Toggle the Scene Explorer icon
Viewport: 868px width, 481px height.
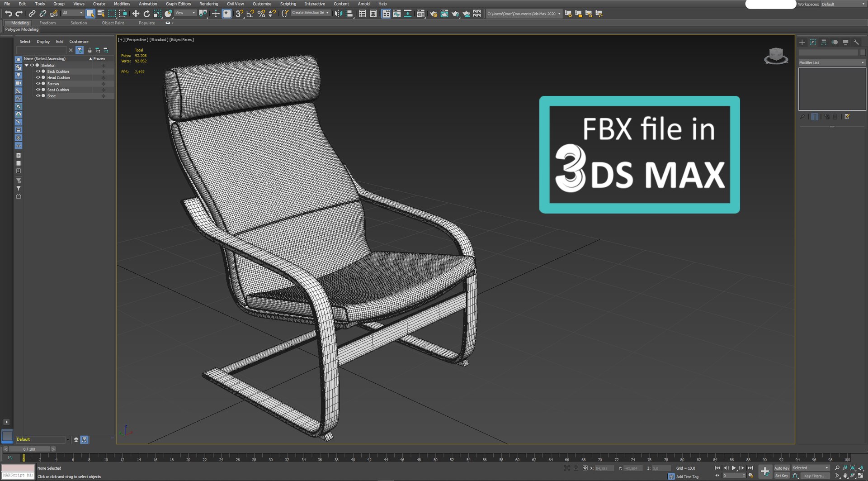point(362,14)
